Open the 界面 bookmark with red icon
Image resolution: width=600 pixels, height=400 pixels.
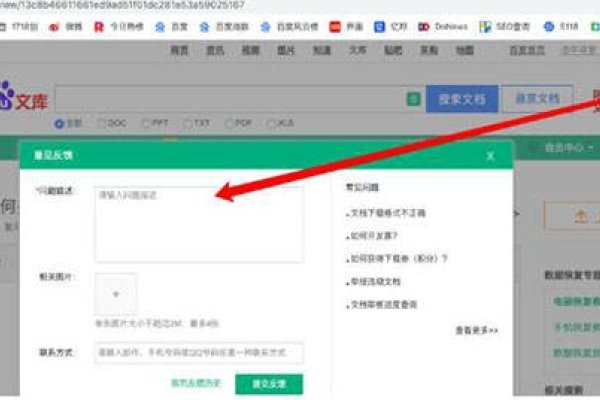coord(346,27)
